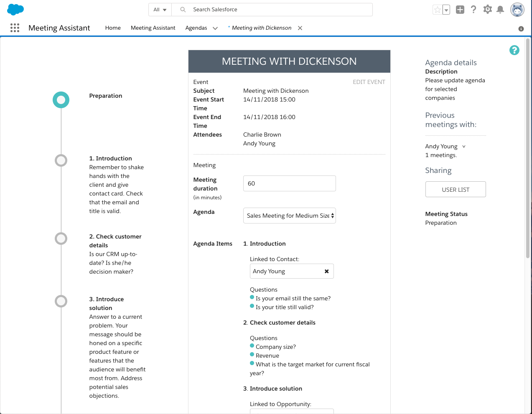Click the 'Andy Young' attendee name
This screenshot has width=532, height=414.
[259, 143]
